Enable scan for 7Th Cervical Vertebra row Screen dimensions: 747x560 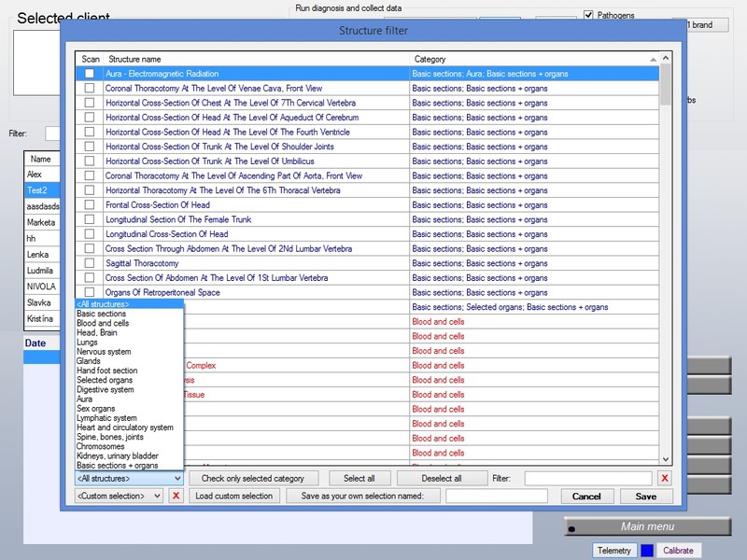pyautogui.click(x=89, y=103)
